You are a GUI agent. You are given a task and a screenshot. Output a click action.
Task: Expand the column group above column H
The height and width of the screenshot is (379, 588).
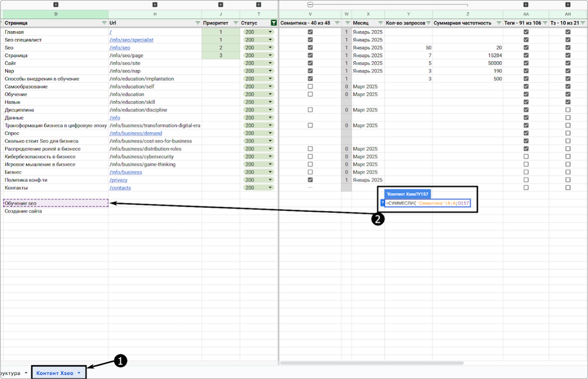pyautogui.click(x=155, y=5)
